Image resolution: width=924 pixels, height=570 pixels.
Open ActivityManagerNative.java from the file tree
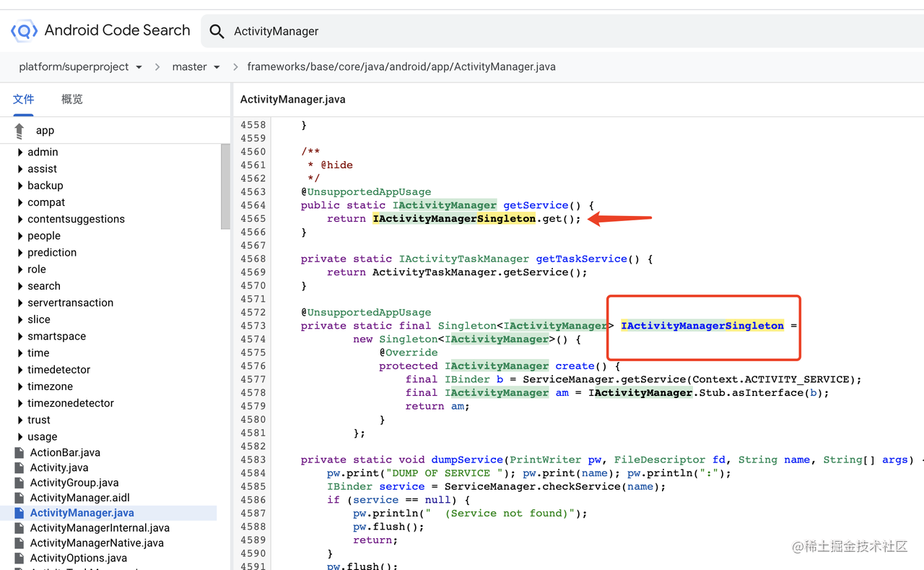(x=97, y=543)
